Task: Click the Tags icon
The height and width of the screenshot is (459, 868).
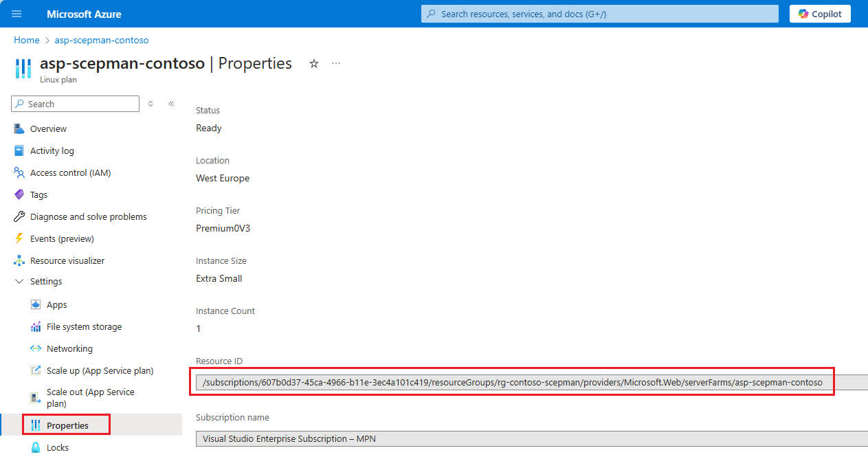Action: point(19,195)
